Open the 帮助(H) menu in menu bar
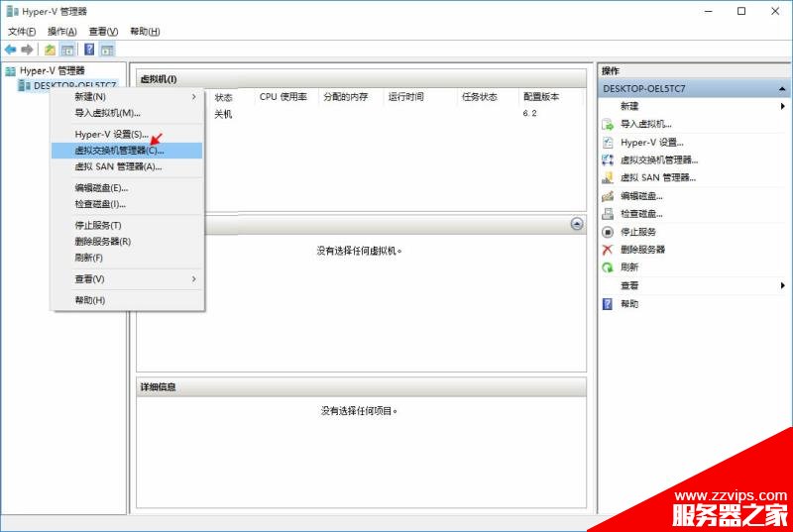This screenshot has width=793, height=532. coord(145,32)
